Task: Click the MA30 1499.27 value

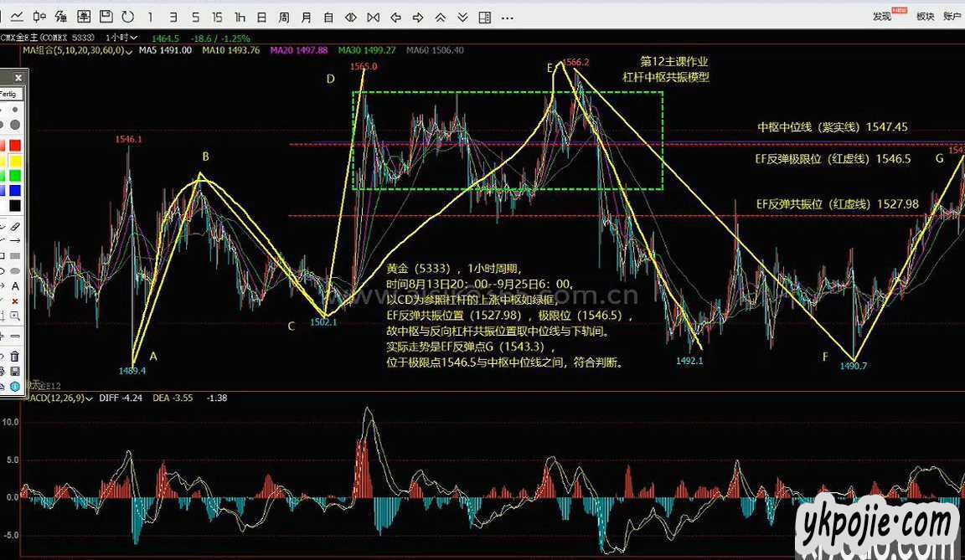Action: coord(367,50)
